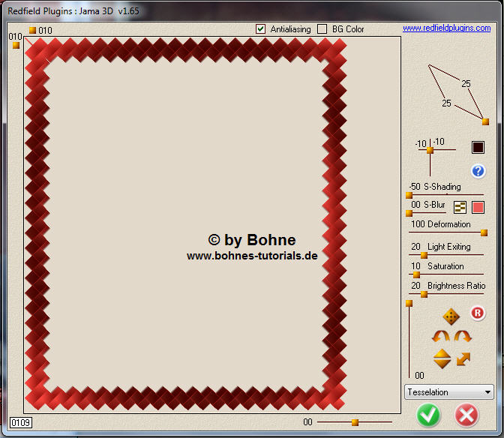Click the vertical flip up-down arrows icon
This screenshot has height=438, width=504.
(442, 358)
